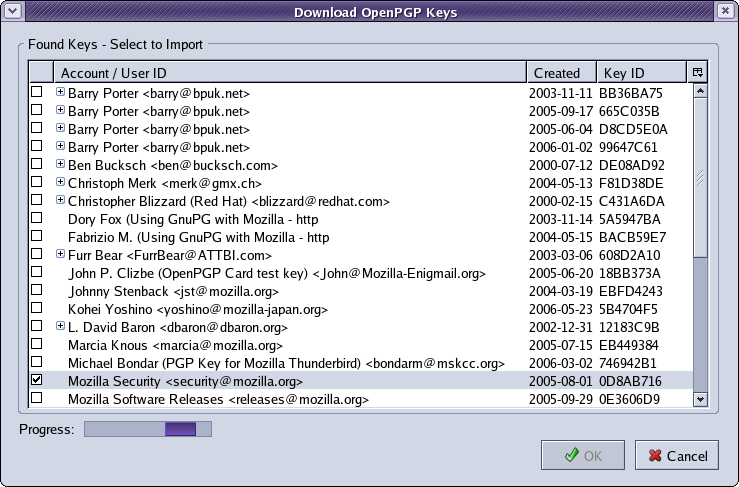Image resolution: width=739 pixels, height=487 pixels.
Task: Check the Marcia Knous checkbox
Action: click(x=36, y=344)
